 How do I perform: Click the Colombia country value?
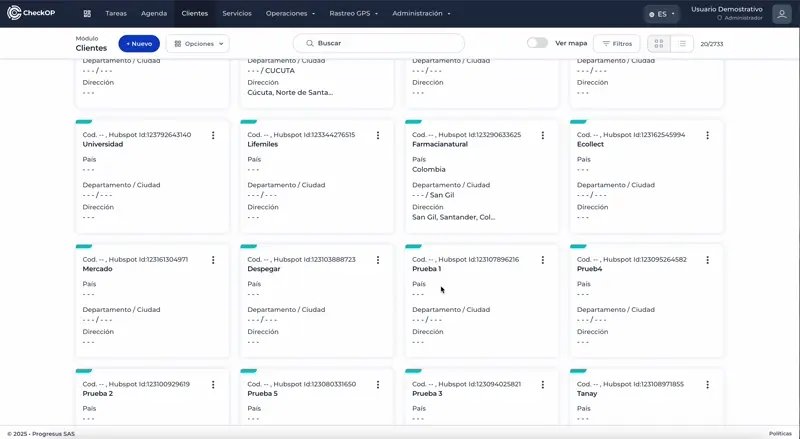pos(429,169)
